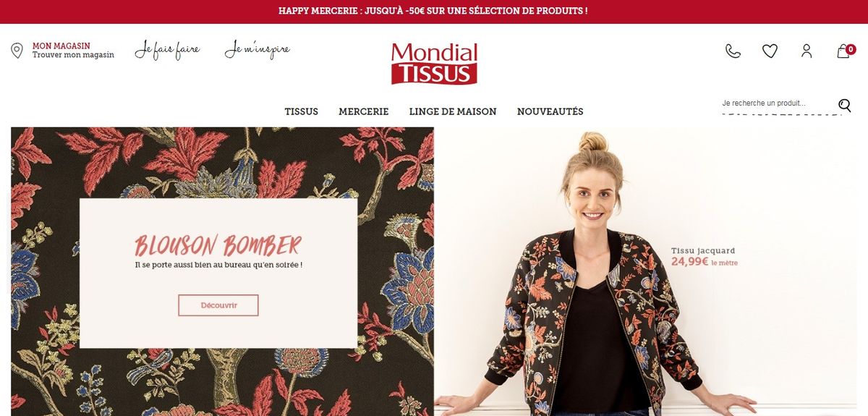The width and height of the screenshot is (868, 416).
Task: Open the Je fais faire link
Action: (x=167, y=51)
